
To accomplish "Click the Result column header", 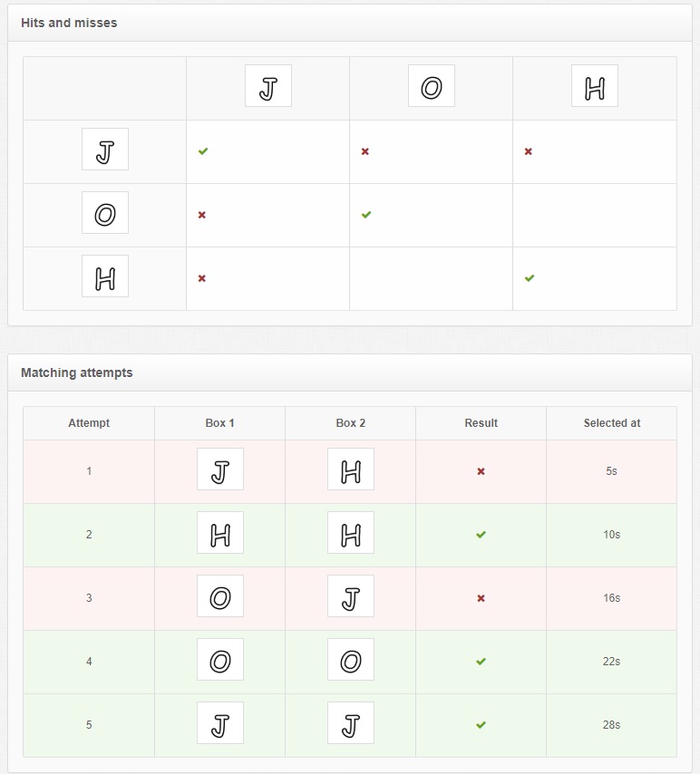I will pyautogui.click(x=481, y=423).
